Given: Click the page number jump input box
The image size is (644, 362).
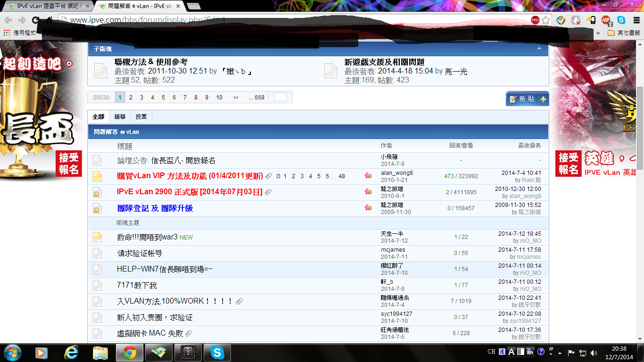Looking at the screenshot, I should click(x=280, y=97).
